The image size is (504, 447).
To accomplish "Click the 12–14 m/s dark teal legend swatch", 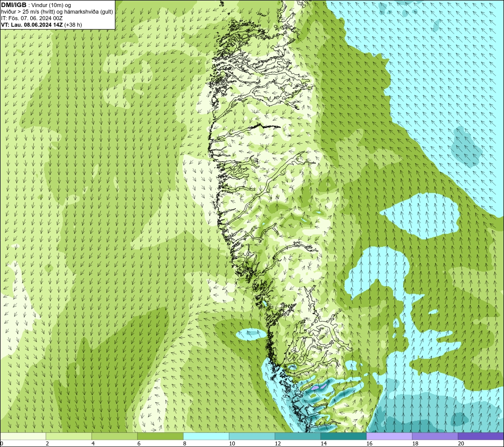I will (x=298, y=436).
